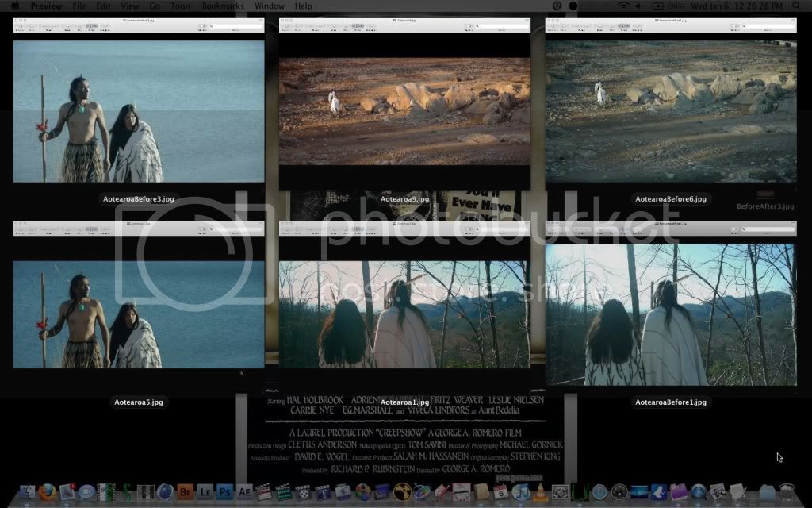Open the purple folder Dock icon
The image size is (812, 508).
(x=679, y=491)
